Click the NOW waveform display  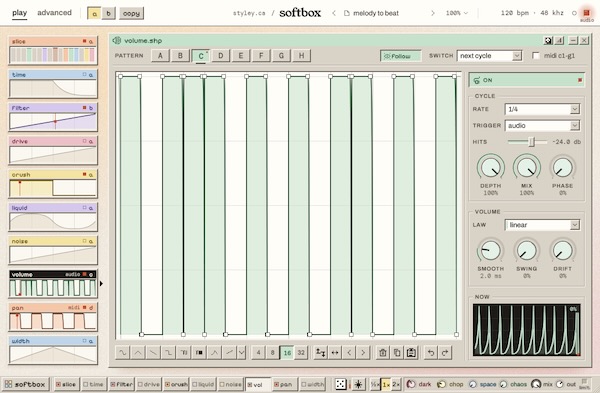(x=527, y=330)
